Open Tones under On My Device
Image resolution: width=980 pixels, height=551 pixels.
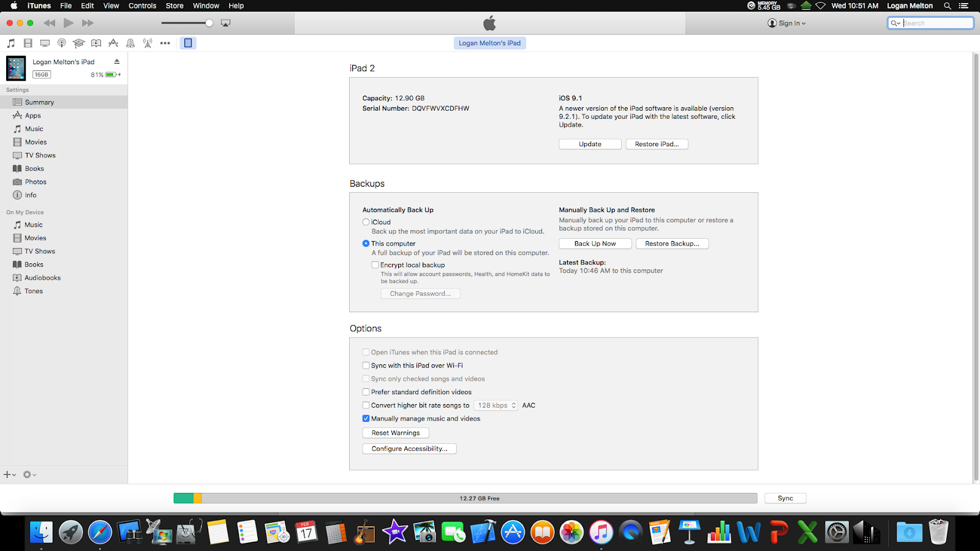64,291
